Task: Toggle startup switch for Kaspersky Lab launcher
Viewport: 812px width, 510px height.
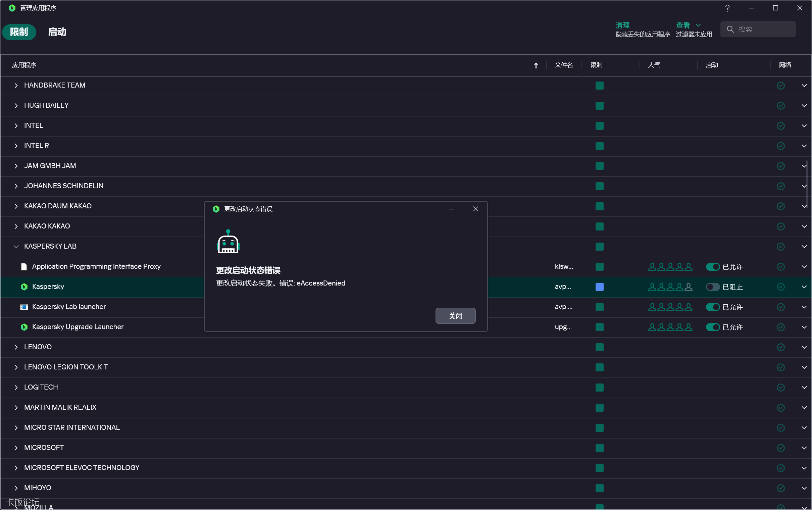Action: (x=713, y=307)
